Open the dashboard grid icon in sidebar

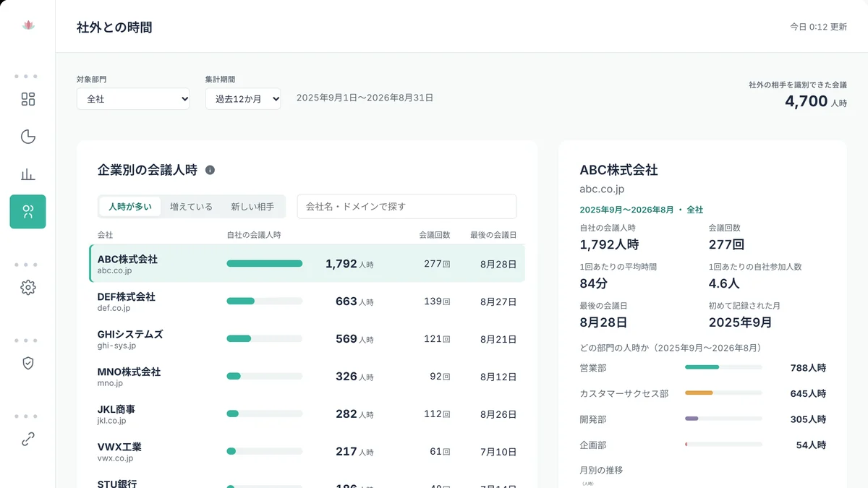tap(28, 99)
